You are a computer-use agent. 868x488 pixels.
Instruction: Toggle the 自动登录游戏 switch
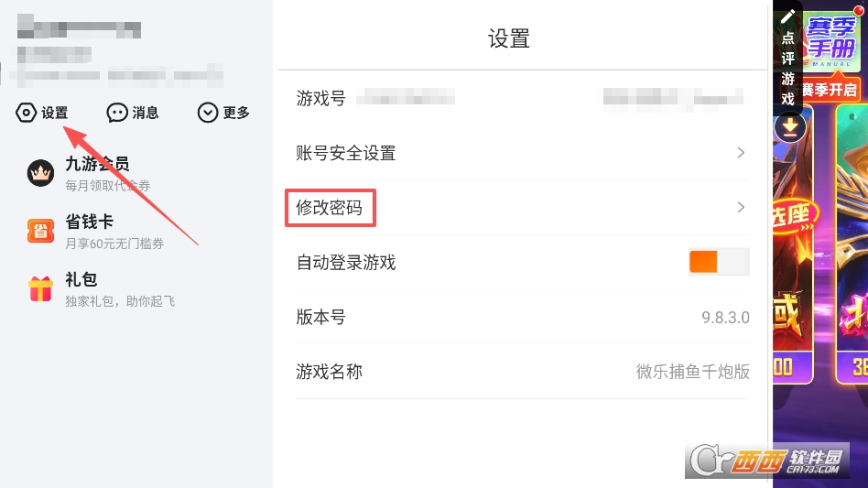(x=719, y=262)
